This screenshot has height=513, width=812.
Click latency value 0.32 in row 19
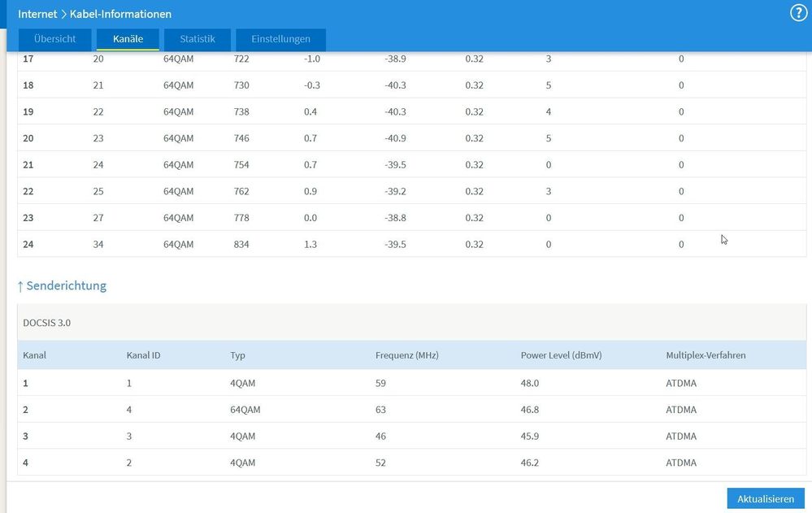point(474,111)
